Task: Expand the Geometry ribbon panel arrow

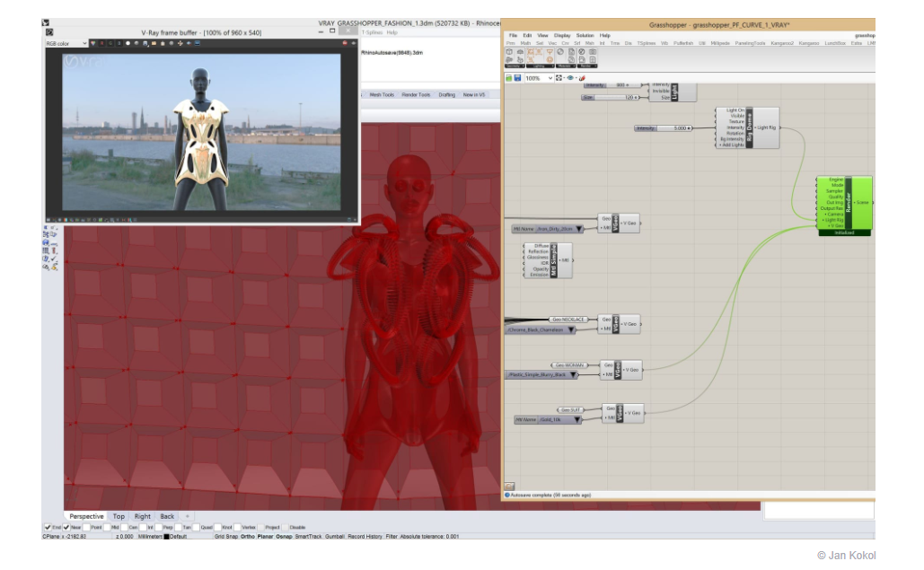Action: tap(524, 66)
